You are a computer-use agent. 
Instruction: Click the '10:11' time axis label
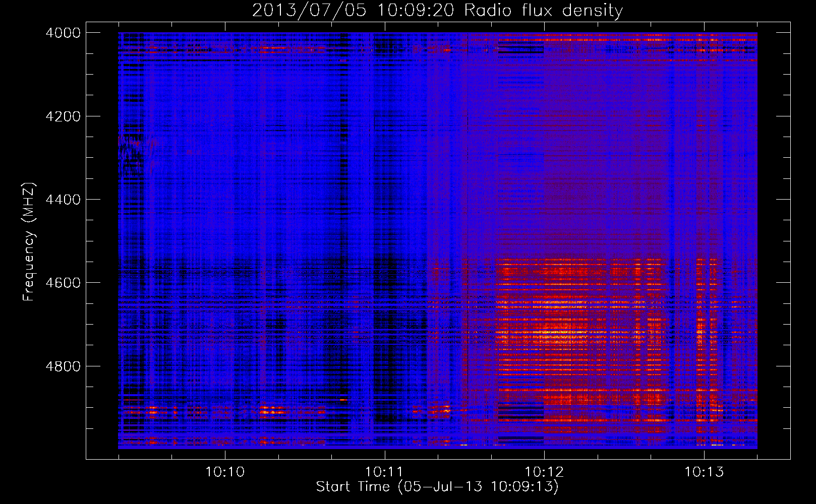point(385,472)
